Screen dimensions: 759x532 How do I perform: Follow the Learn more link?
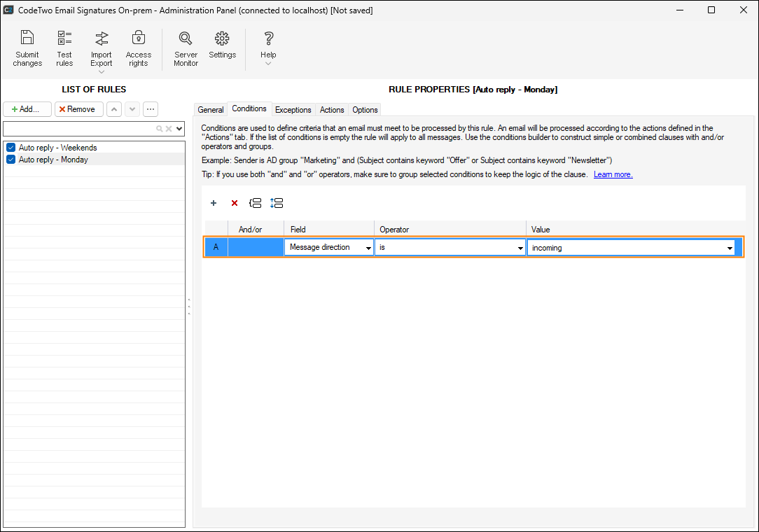tap(613, 174)
